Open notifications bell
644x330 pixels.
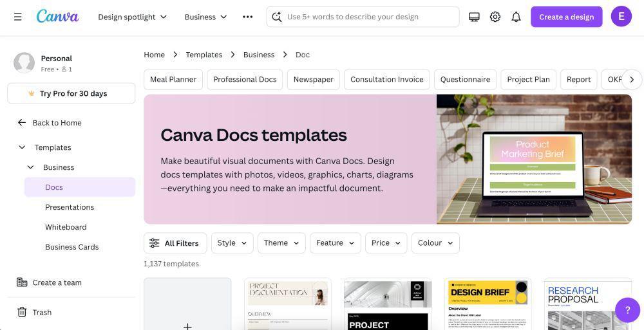516,17
